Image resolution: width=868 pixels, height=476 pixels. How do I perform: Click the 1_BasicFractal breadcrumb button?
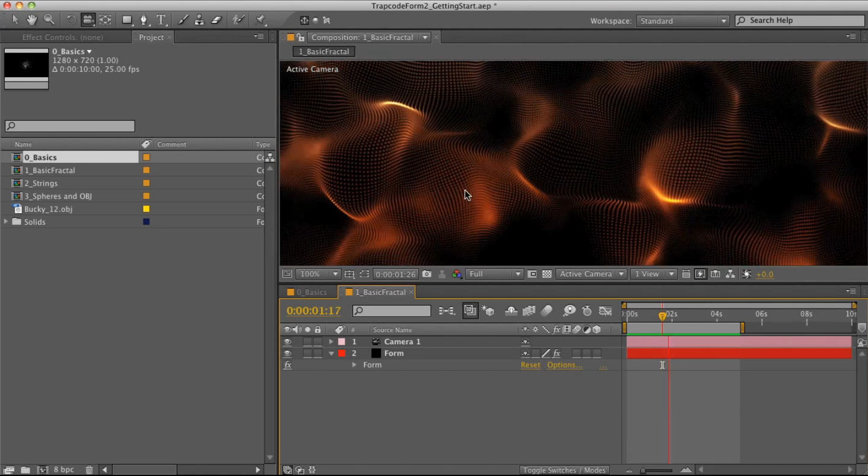click(324, 52)
